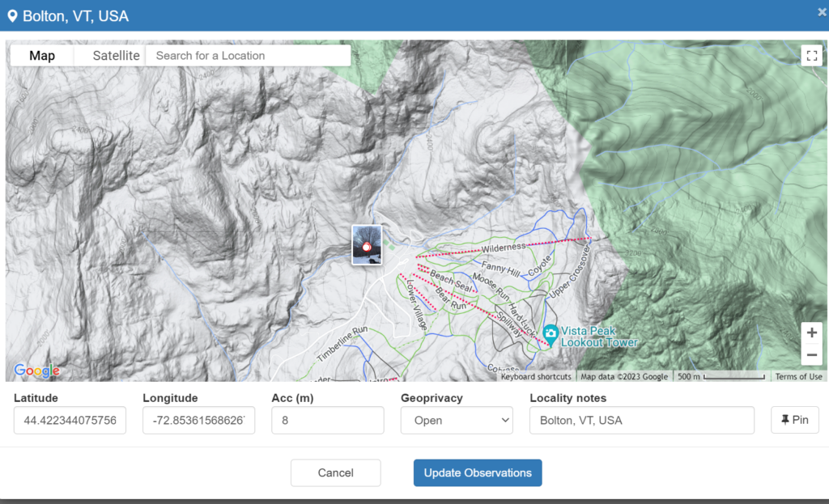This screenshot has height=504, width=829.
Task: Click the Vista Peak Lookout Tower camera marker
Action: click(551, 333)
